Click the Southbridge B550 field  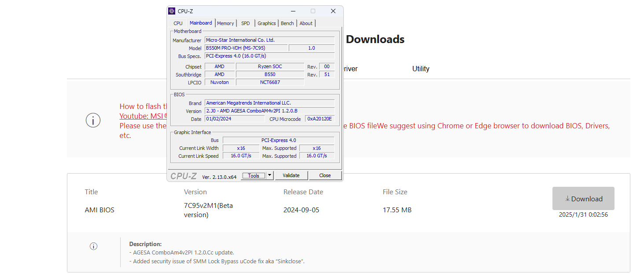click(x=270, y=74)
